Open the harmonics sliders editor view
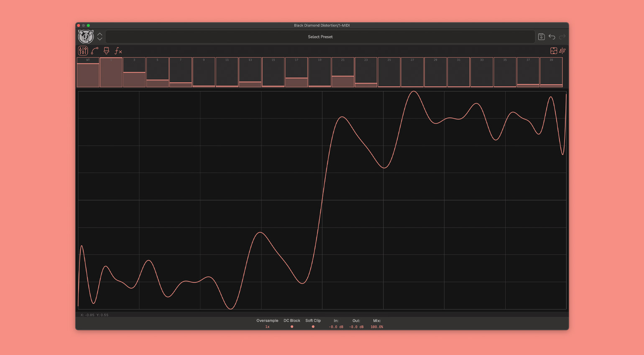Screen dimensions: 644x355 tap(83, 51)
